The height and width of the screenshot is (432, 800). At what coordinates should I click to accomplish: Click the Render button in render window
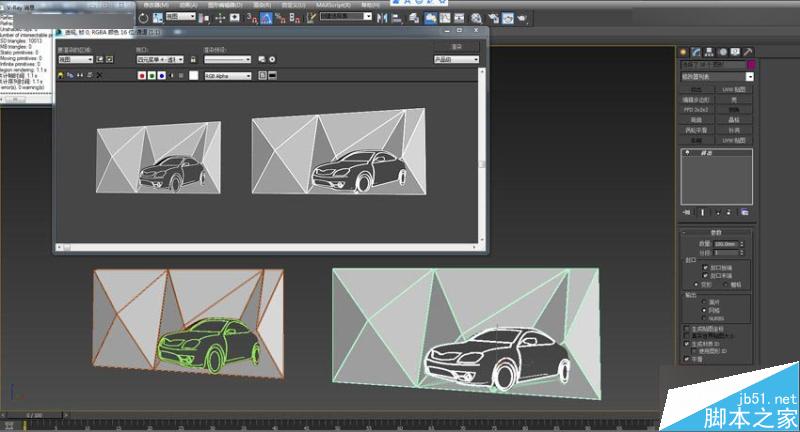456,46
